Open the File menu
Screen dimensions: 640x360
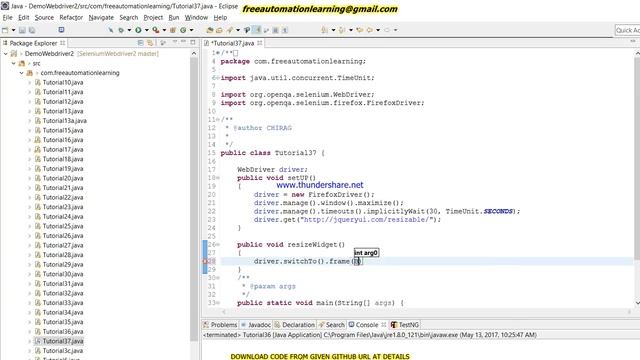click(x=8, y=18)
